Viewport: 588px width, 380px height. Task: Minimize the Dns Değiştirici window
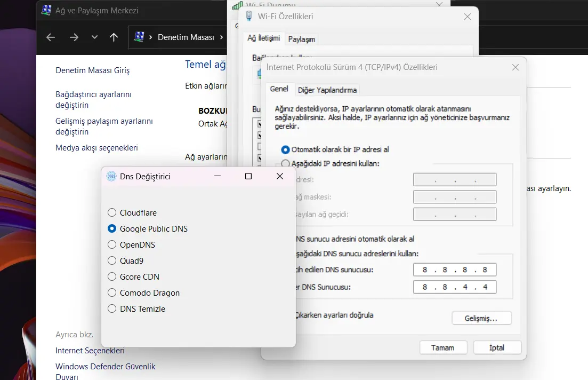pos(218,176)
